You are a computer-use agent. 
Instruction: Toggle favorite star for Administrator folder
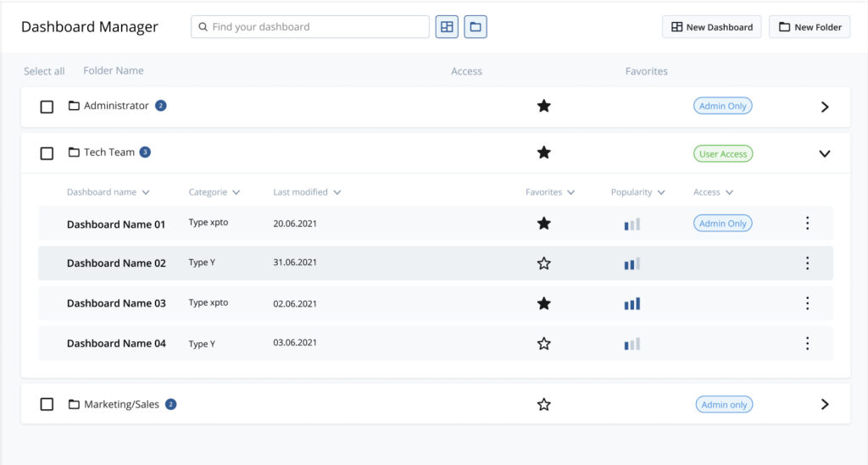click(543, 106)
